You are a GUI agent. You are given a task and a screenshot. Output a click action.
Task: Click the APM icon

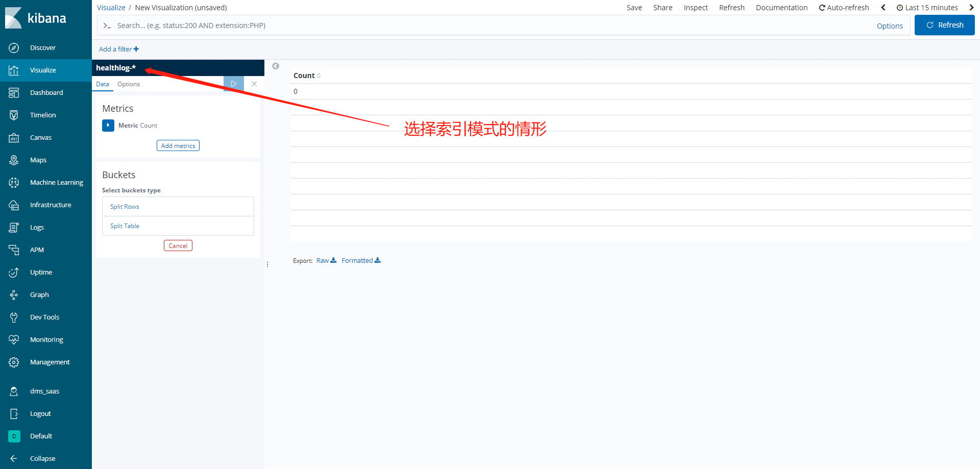pyautogui.click(x=14, y=250)
